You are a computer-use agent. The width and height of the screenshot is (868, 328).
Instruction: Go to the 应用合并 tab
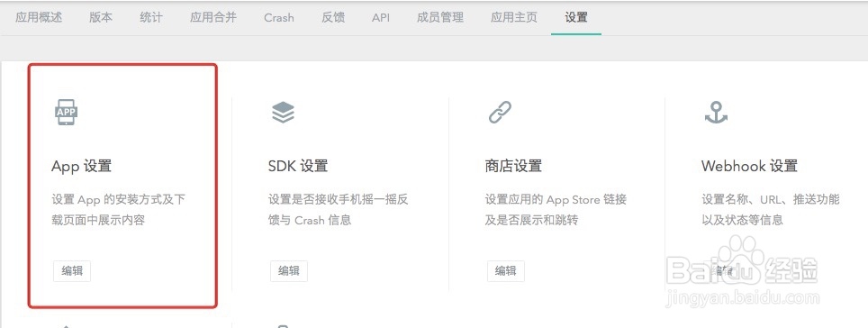(213, 18)
